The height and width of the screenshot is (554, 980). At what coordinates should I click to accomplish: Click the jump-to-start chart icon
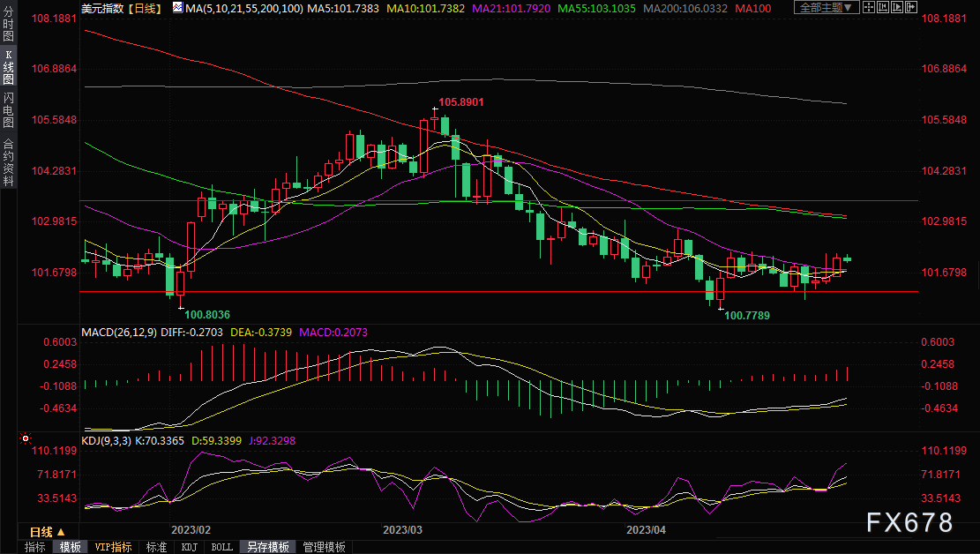click(883, 8)
